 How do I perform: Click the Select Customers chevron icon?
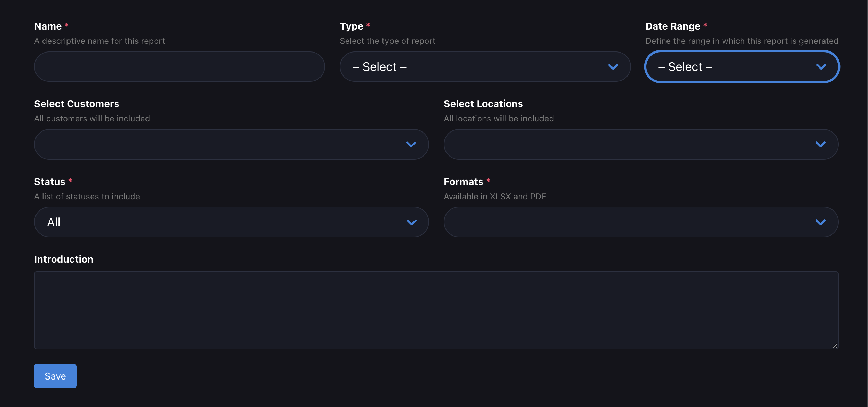pyautogui.click(x=411, y=144)
